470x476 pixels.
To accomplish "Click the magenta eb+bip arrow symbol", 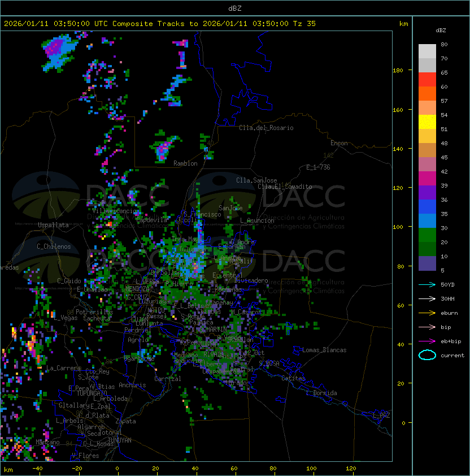I will click(x=427, y=341).
